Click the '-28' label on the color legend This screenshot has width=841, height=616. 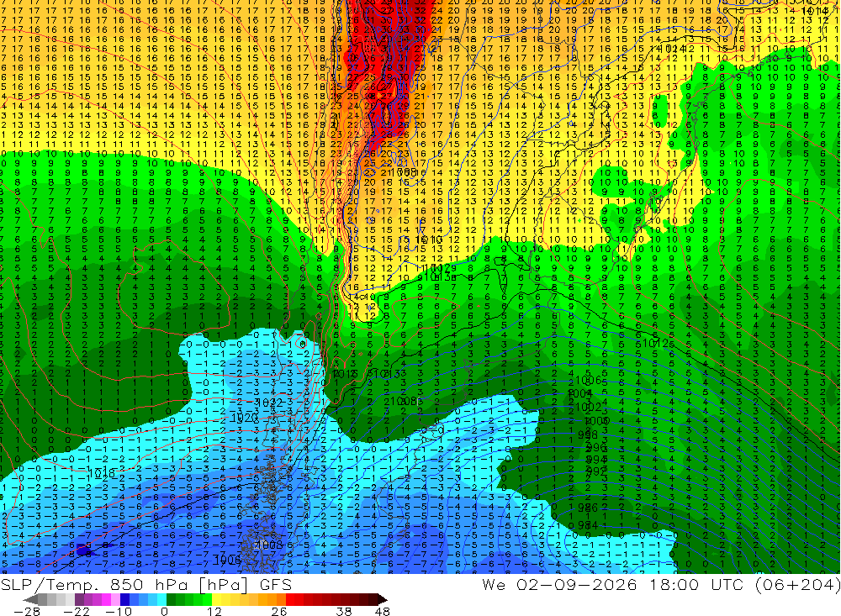(27, 611)
